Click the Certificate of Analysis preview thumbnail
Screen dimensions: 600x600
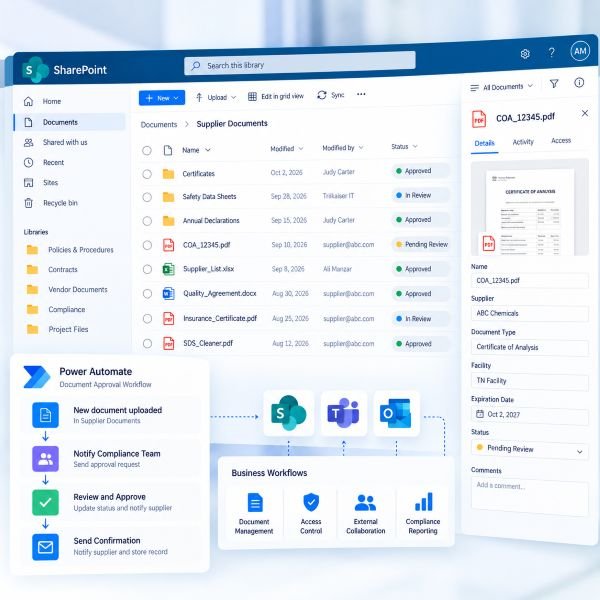click(529, 207)
